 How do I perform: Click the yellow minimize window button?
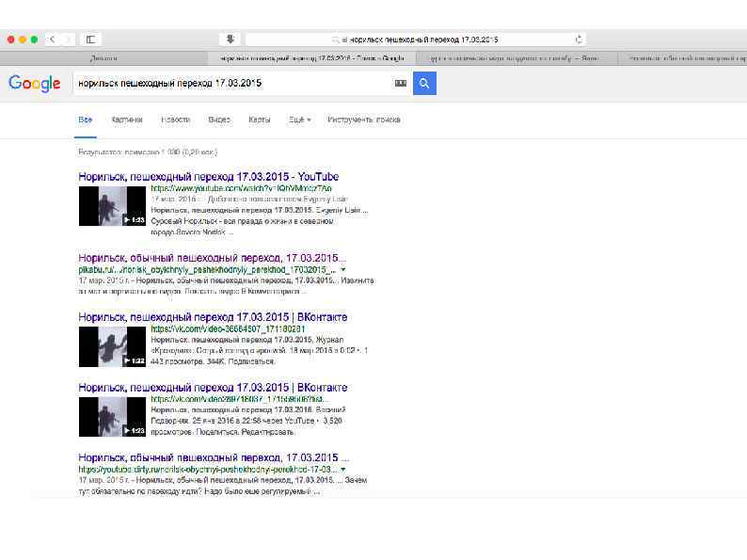tap(23, 40)
